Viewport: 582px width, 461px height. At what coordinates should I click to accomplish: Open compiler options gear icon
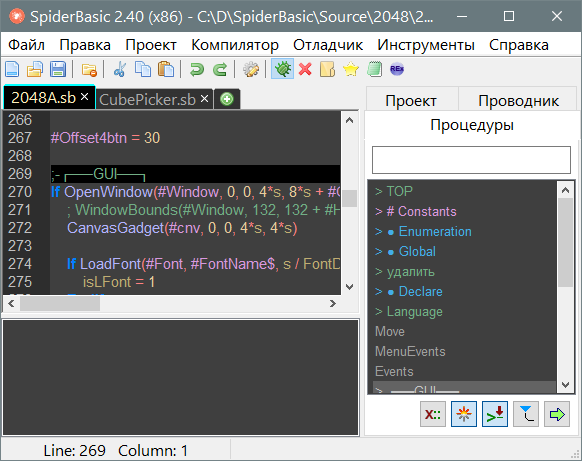251,69
